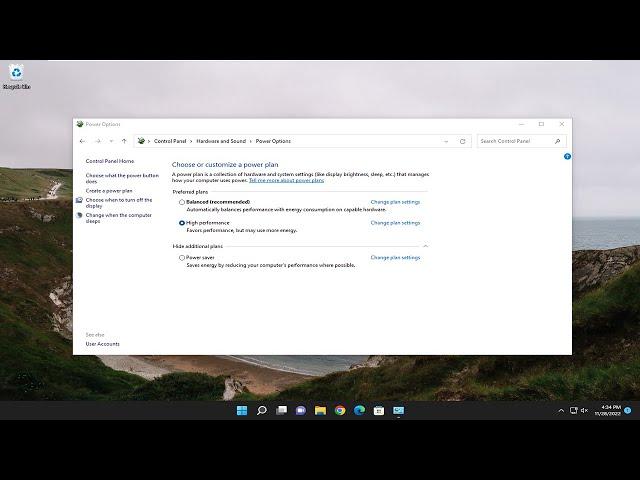640x480 pixels.
Task: Open taskbar Search
Action: [x=262, y=410]
